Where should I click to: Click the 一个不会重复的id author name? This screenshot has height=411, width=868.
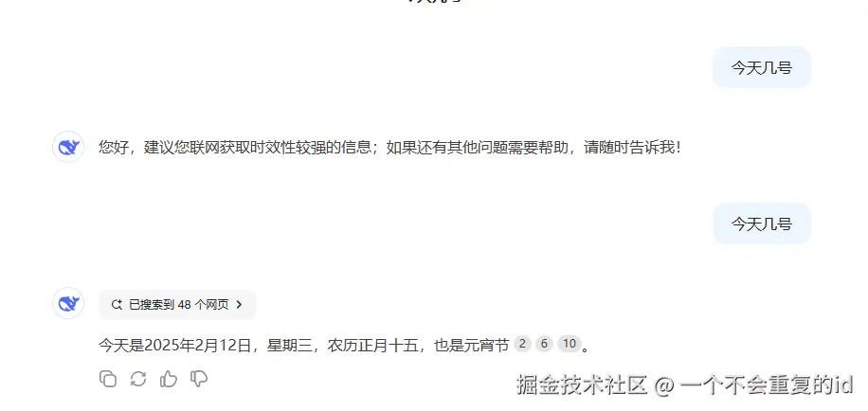coord(768,385)
